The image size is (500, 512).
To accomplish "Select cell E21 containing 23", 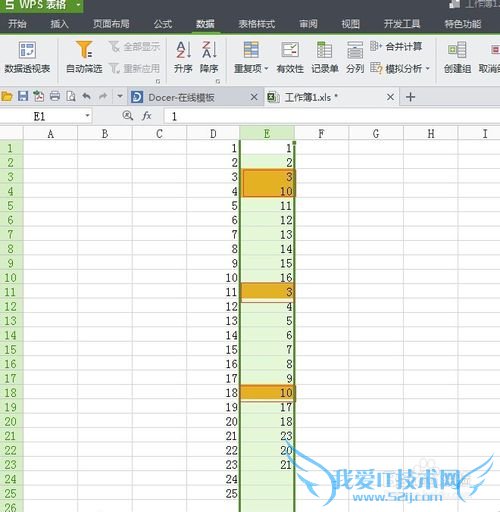I will 267,436.
